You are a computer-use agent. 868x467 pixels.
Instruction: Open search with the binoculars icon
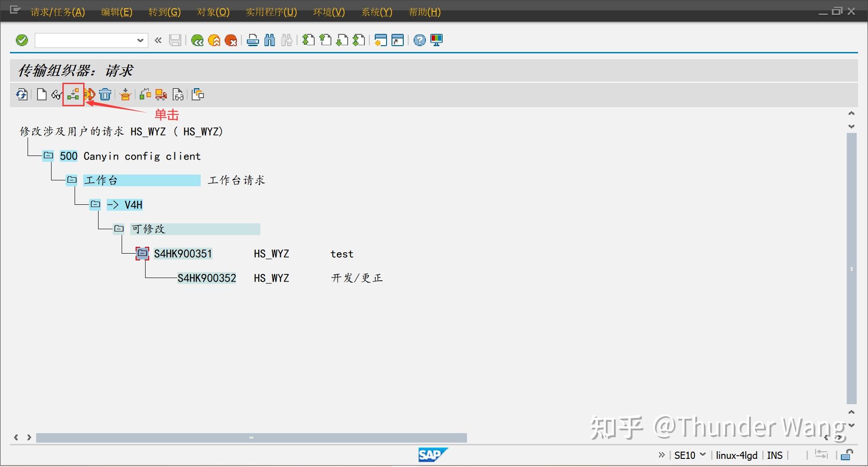[x=269, y=40]
